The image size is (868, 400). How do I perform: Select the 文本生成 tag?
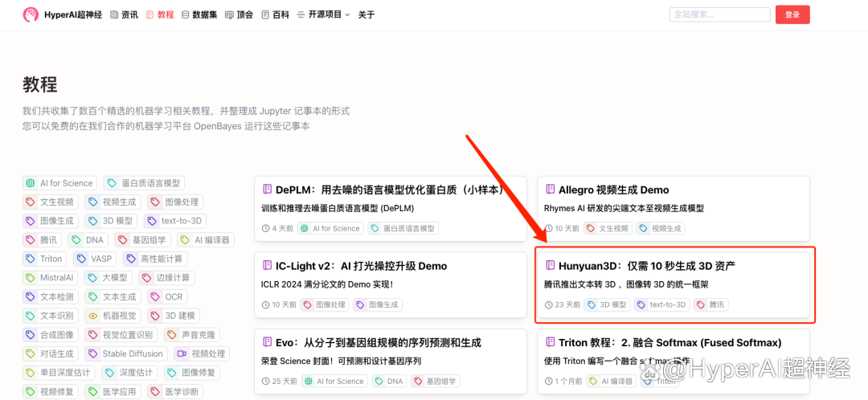coord(113,296)
